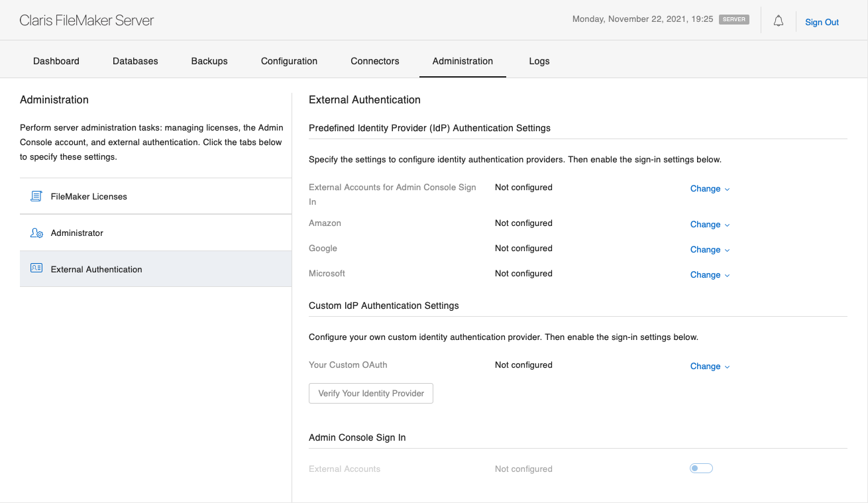
Task: Click Not configured status for Microsoft
Action: 523,274
